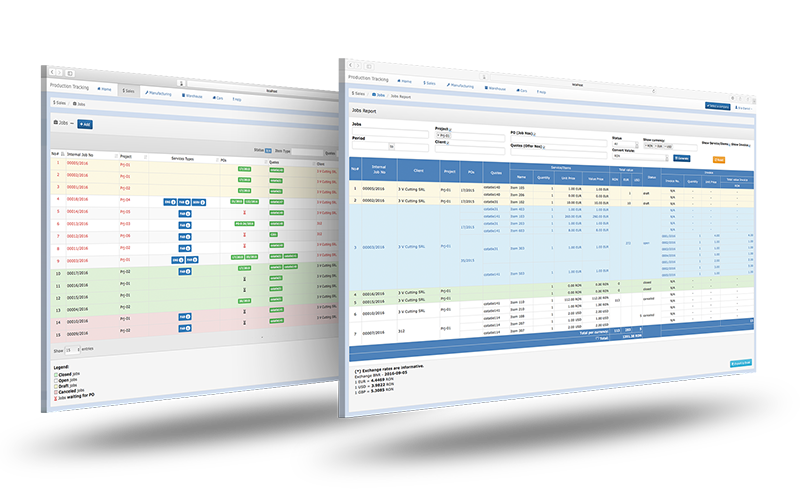Switch to Manufacturing tab in left window
800x500 pixels.
159,93
